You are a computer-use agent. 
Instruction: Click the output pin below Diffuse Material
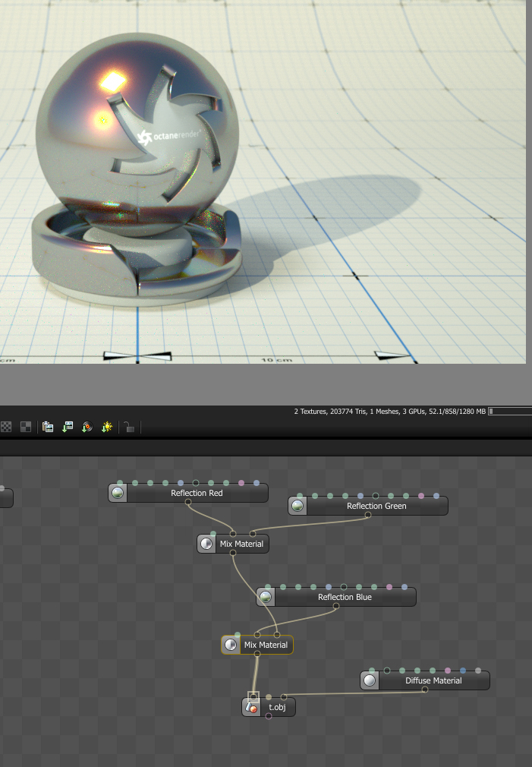click(424, 690)
